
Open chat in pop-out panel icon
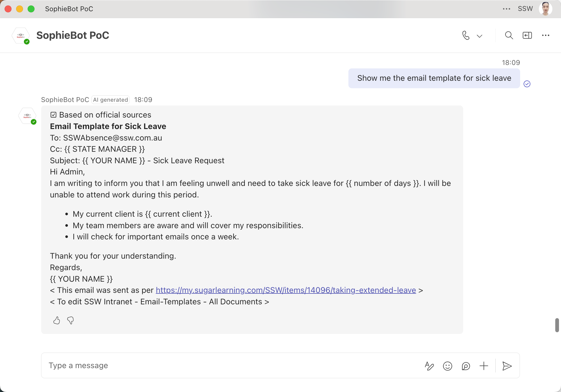527,35
